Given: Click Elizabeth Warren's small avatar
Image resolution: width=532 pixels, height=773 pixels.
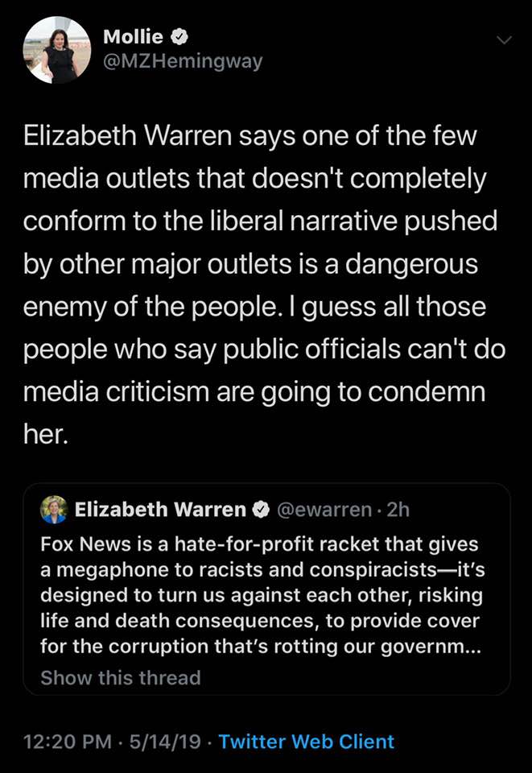Looking at the screenshot, I should [x=54, y=509].
